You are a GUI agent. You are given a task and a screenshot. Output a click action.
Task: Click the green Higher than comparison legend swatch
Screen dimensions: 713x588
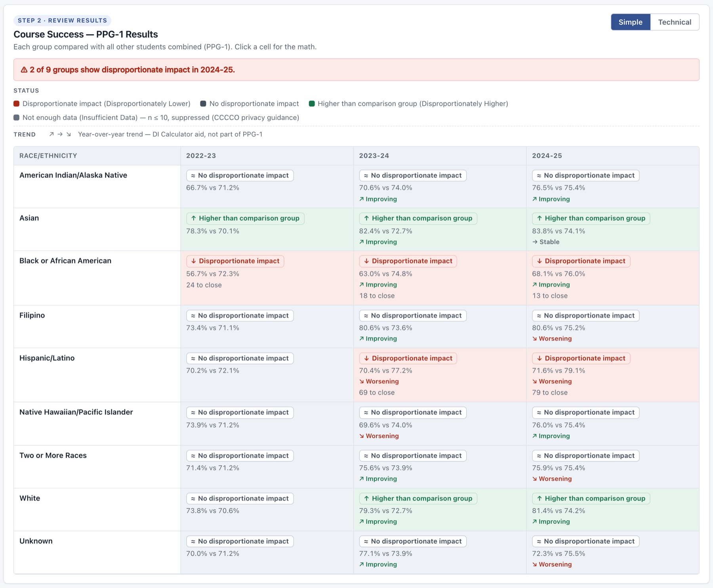tap(312, 104)
